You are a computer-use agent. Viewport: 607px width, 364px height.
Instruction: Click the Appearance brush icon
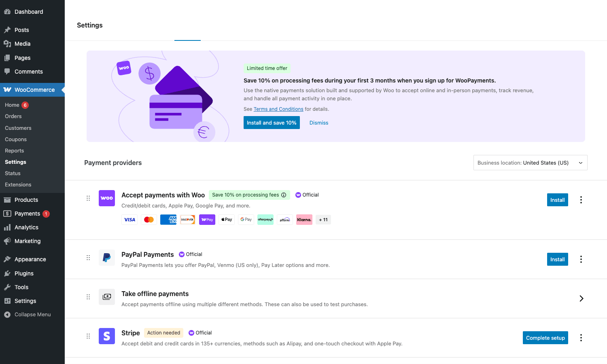[x=7, y=259]
